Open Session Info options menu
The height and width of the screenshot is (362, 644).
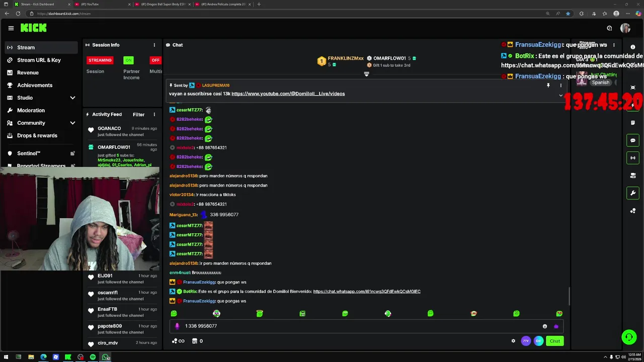pyautogui.click(x=154, y=45)
